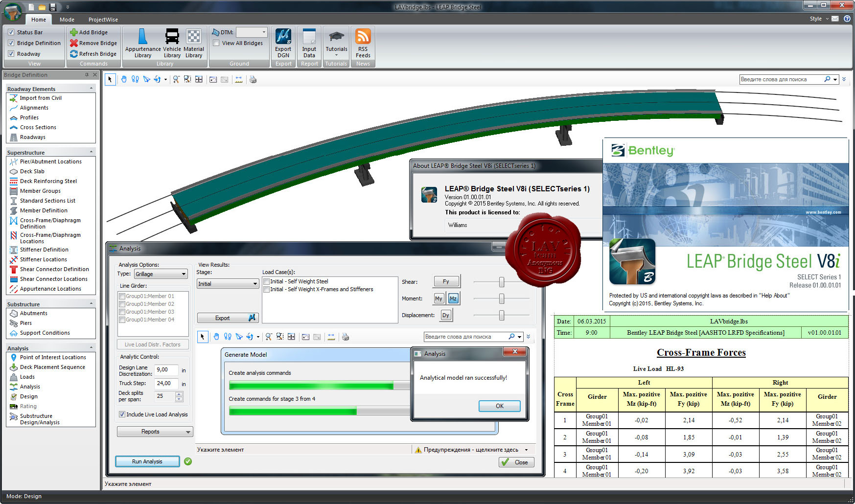The image size is (855, 504).
Task: Adjust Moment scale slider
Action: pos(502,298)
